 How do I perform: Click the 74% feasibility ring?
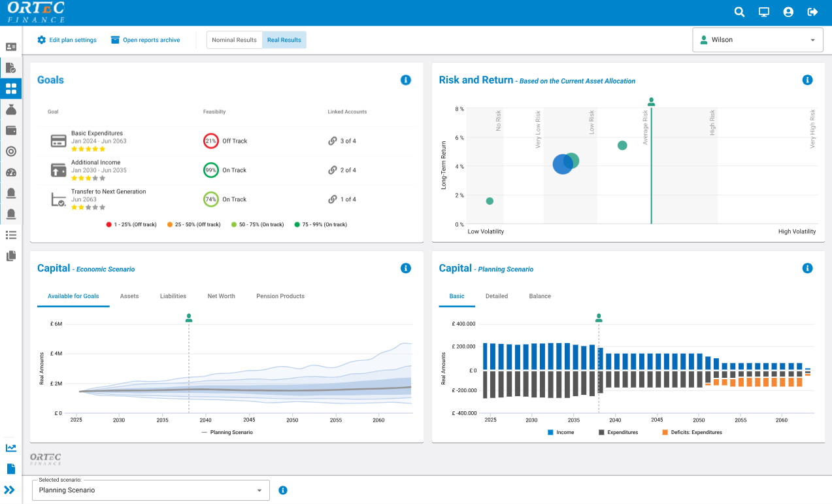[x=210, y=199]
